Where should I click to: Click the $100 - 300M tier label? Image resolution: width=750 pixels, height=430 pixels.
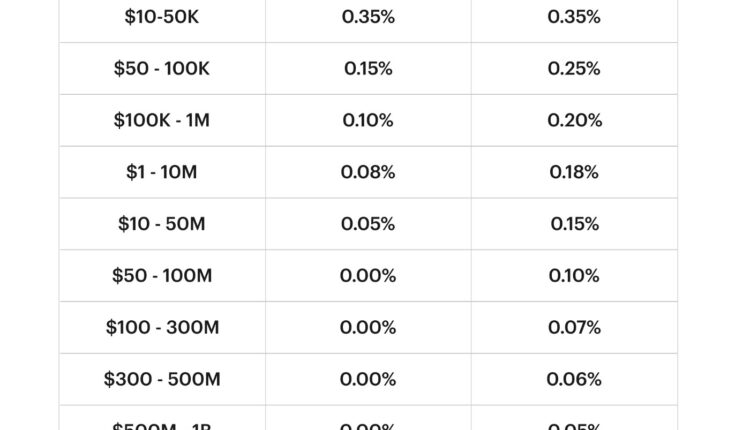coord(162,328)
